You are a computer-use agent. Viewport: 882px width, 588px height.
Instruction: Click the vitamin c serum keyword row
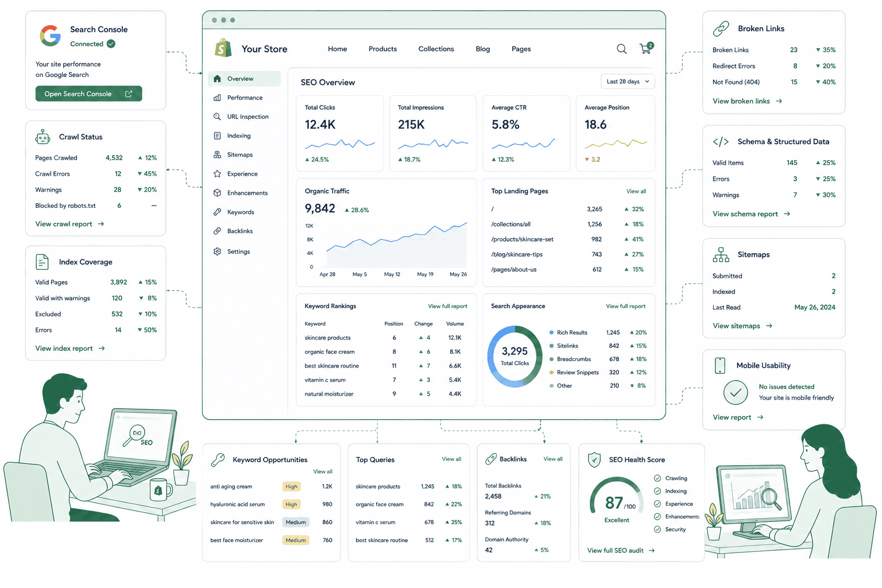386,380
